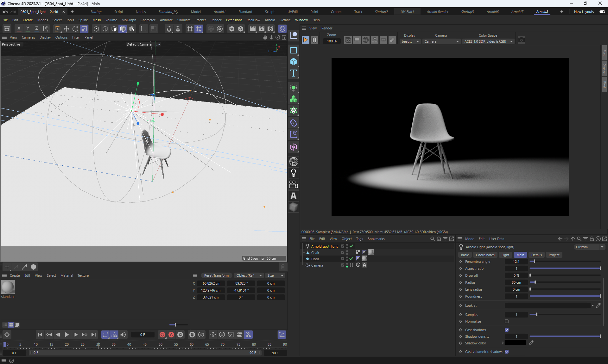Expand the Color Space ACES dropdown

pyautogui.click(x=488, y=41)
